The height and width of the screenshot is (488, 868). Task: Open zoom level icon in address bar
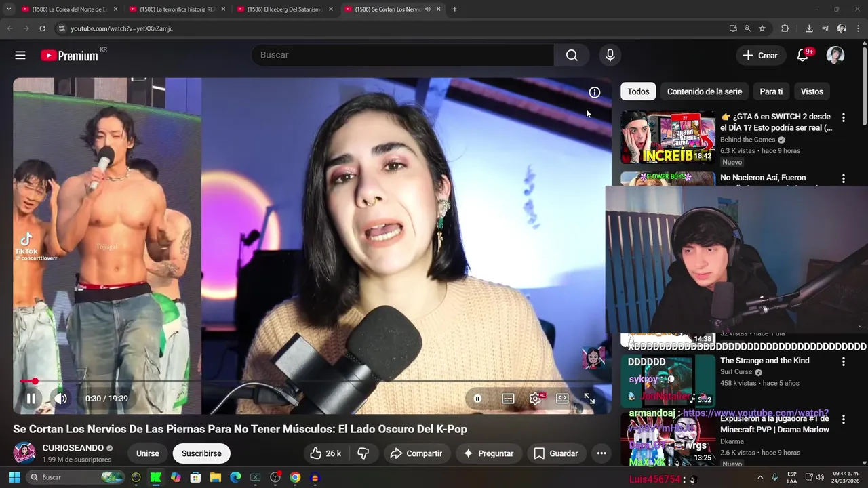click(x=747, y=28)
